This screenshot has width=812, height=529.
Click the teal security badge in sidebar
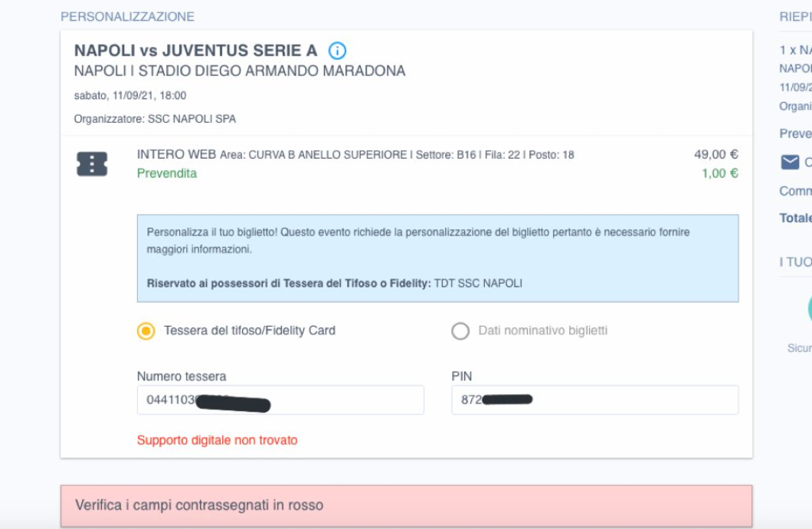[x=810, y=309]
